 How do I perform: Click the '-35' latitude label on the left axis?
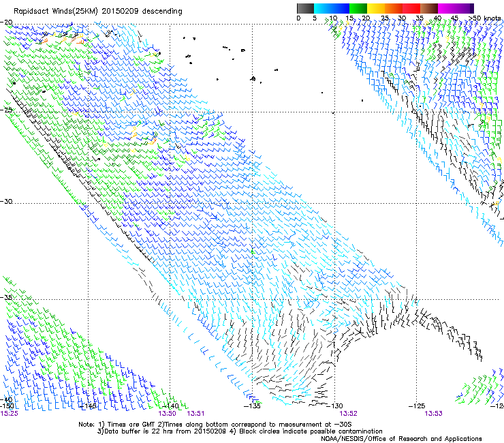pyautogui.click(x=6, y=297)
